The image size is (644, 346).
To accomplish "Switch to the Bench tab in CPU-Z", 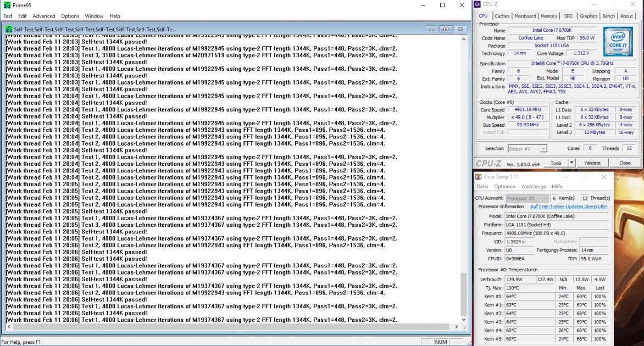I will pos(608,16).
